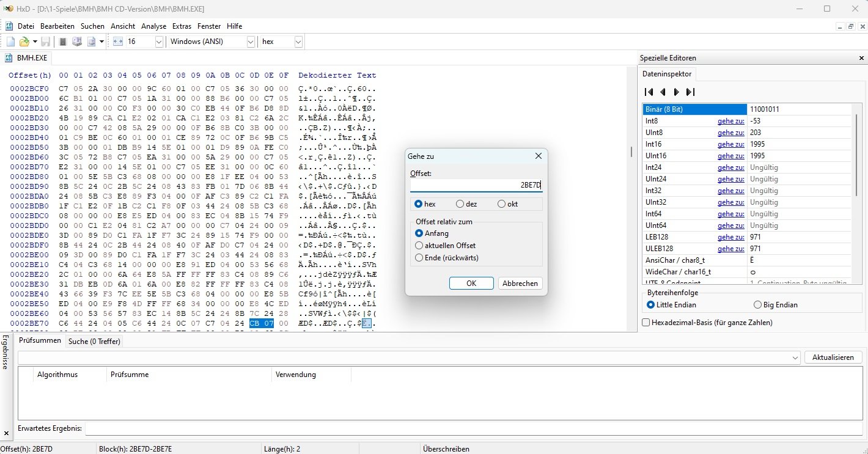Enable the Hexadezimal-Basis checkbox
Viewport: 868px width, 454px height.
pyautogui.click(x=647, y=322)
